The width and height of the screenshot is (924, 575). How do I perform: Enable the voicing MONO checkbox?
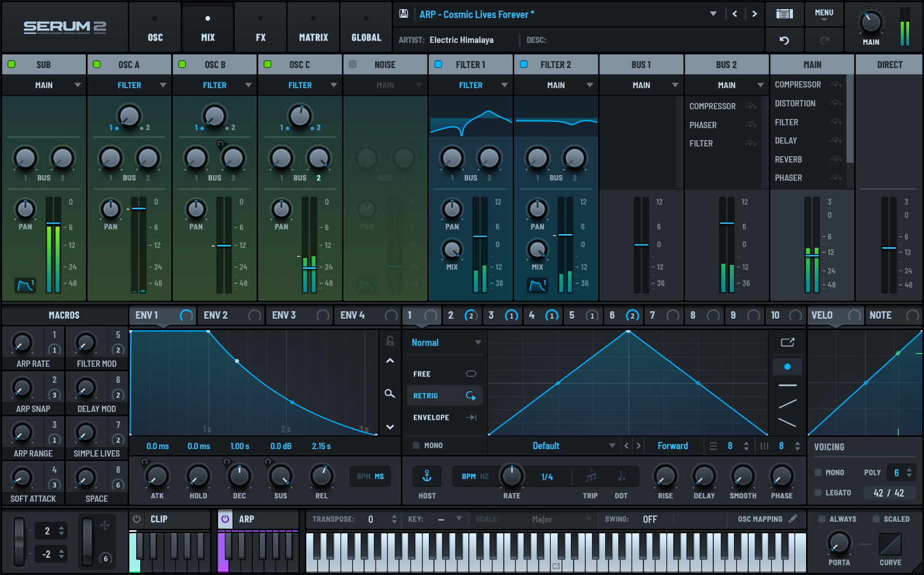pyautogui.click(x=818, y=473)
